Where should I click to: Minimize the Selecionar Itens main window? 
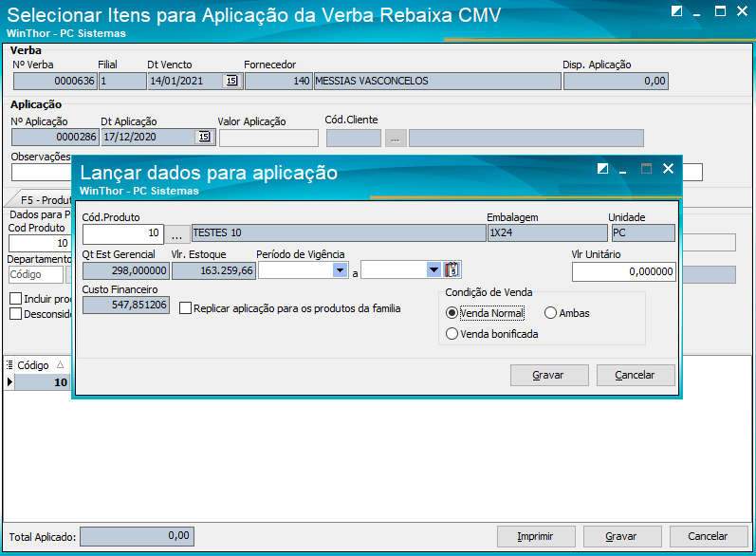pos(697,13)
